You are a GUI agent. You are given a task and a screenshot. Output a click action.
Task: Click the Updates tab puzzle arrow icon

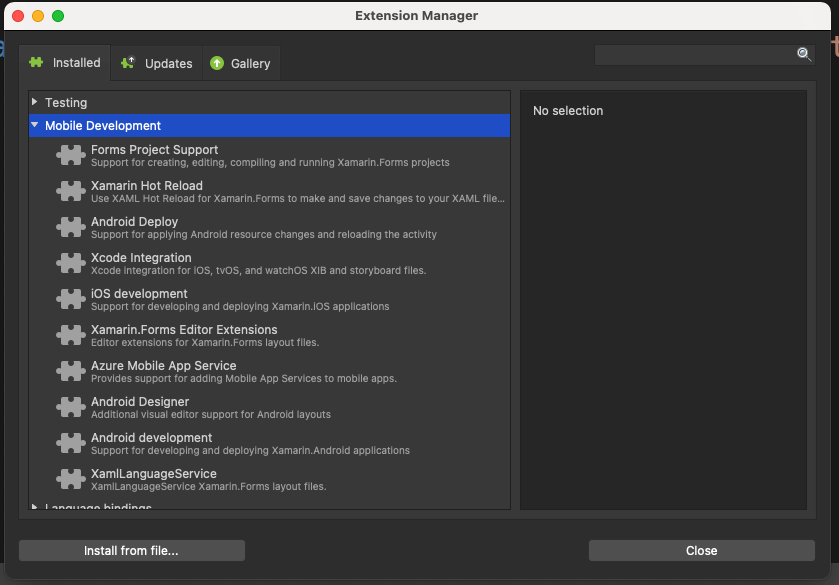pos(128,63)
